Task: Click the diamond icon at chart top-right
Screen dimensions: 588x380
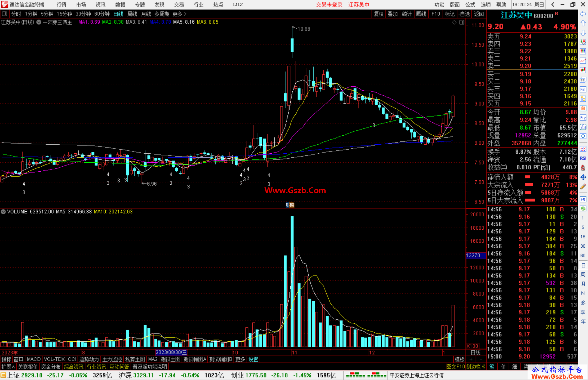Action: tap(454, 22)
